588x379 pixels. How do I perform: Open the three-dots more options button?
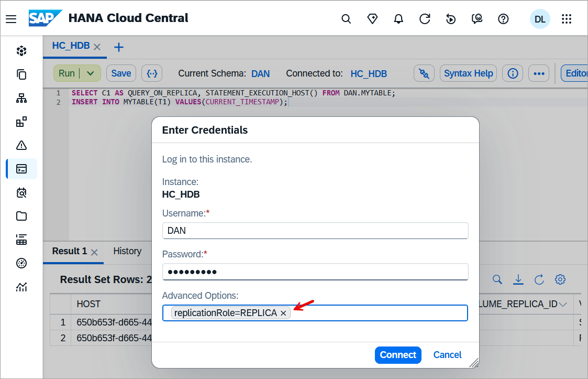click(539, 73)
